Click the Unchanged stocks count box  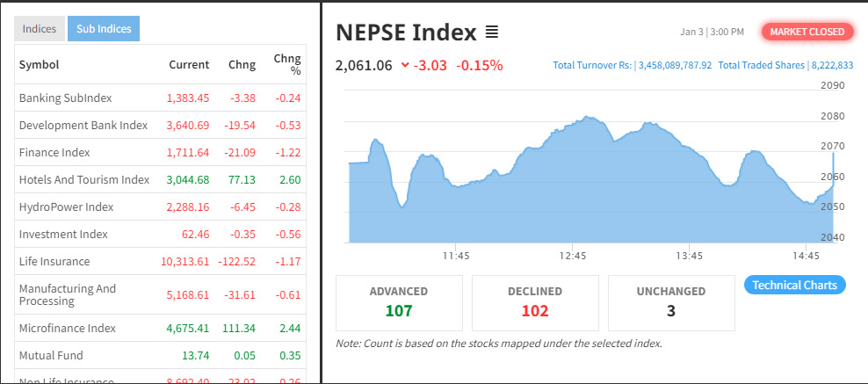click(671, 301)
